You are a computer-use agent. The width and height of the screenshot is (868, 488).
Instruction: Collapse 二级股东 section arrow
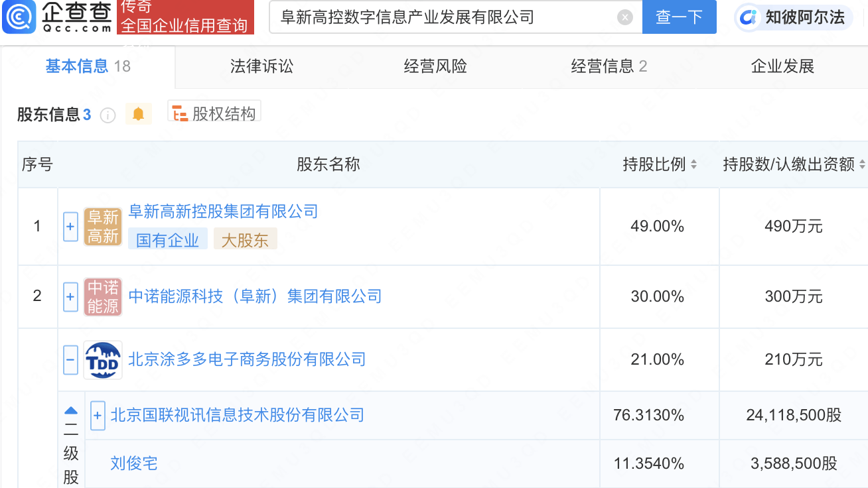tap(71, 411)
